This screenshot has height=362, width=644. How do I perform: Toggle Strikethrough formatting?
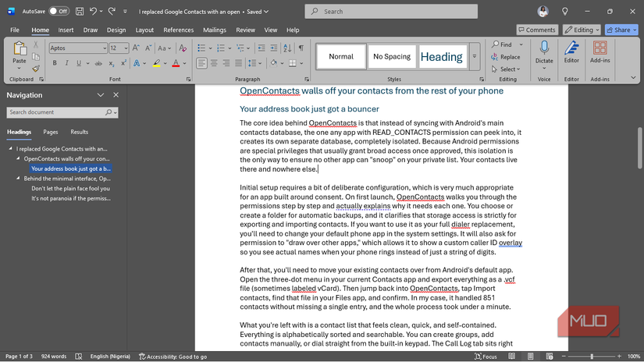(98, 63)
